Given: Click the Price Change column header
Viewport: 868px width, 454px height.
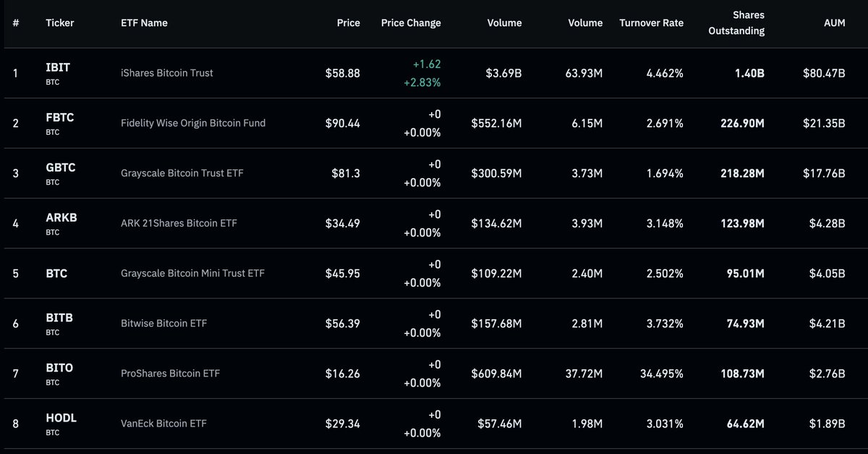Looking at the screenshot, I should pos(411,22).
